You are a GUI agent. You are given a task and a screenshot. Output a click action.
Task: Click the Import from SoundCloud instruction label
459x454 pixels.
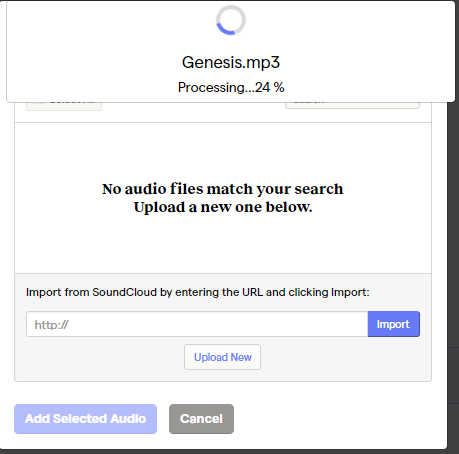coord(198,292)
